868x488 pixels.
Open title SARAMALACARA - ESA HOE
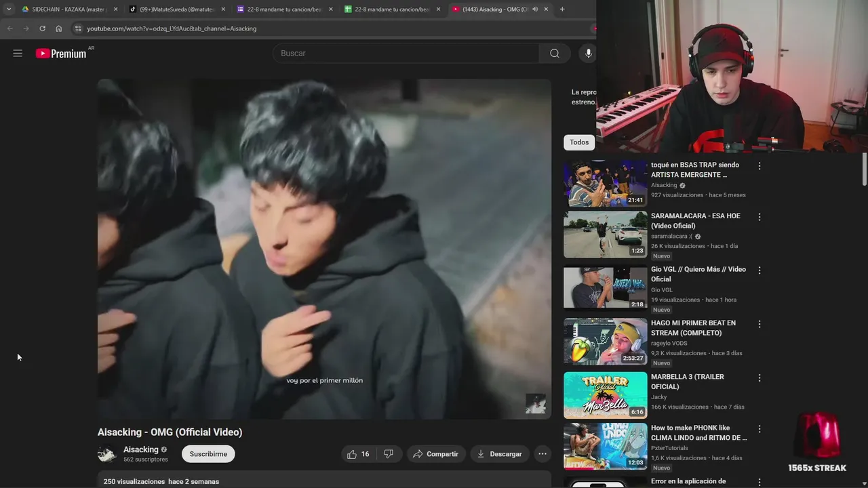point(696,220)
